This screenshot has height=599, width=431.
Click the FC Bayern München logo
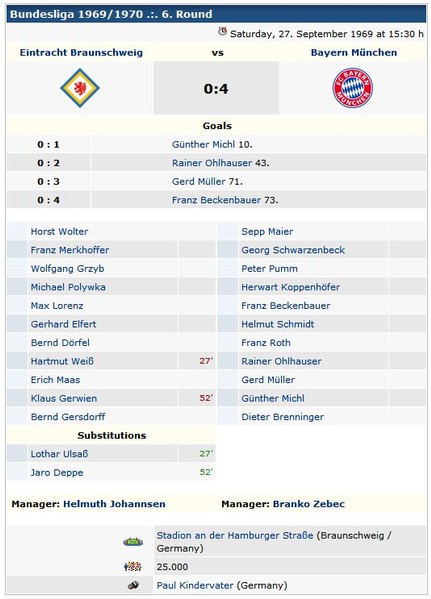(x=352, y=88)
